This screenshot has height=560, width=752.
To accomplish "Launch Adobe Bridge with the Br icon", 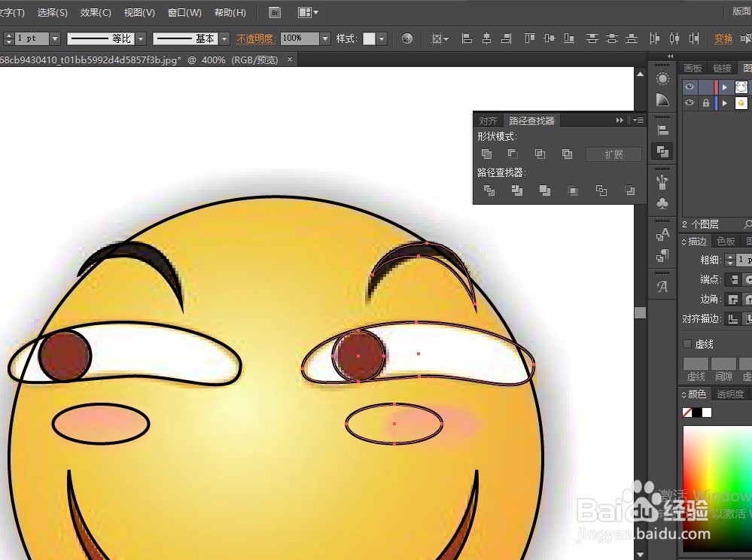I will tap(275, 12).
